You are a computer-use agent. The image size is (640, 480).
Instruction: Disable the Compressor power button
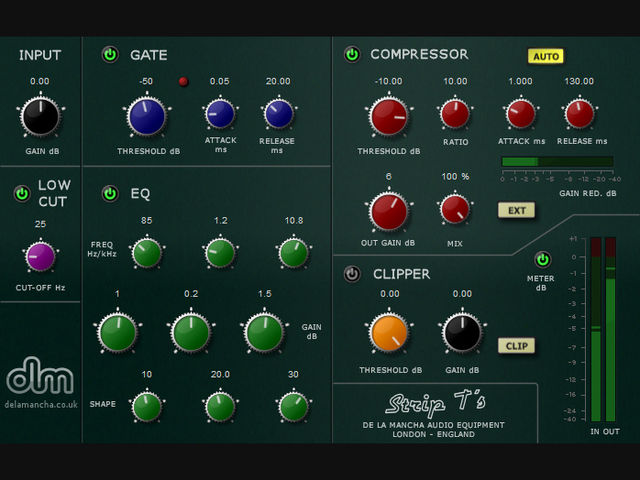click(352, 54)
